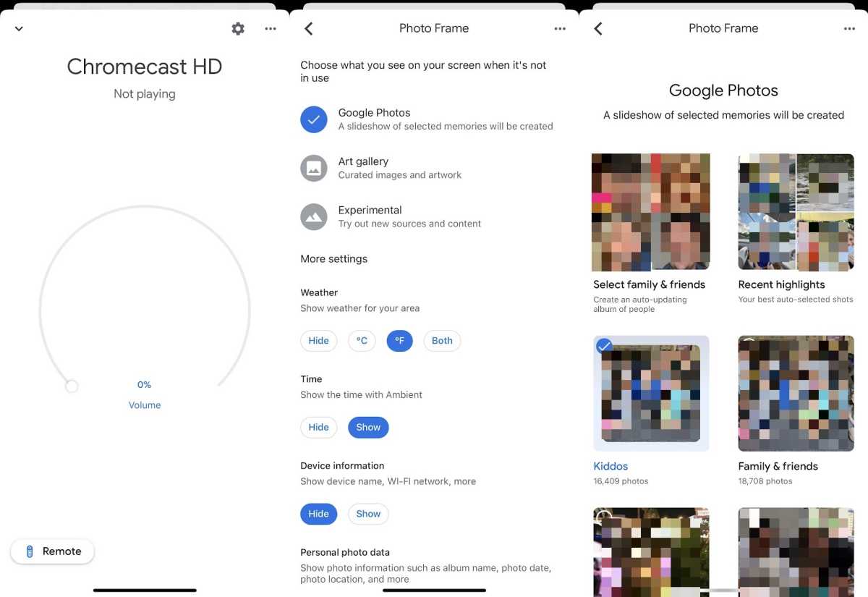The height and width of the screenshot is (597, 868).
Task: Hide device information
Action: tap(319, 514)
